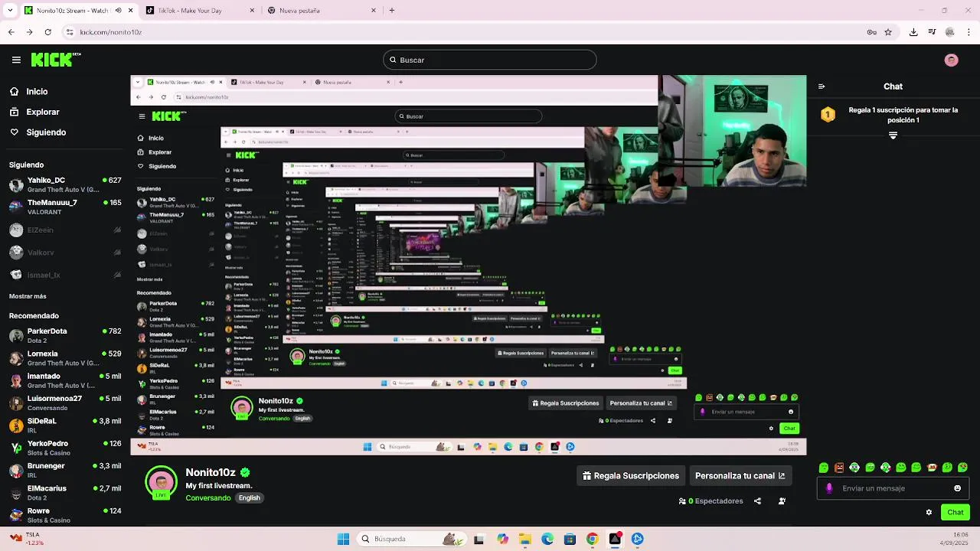Select the offline Valkorv channel
Image resolution: width=980 pixels, height=551 pixels.
click(x=65, y=253)
